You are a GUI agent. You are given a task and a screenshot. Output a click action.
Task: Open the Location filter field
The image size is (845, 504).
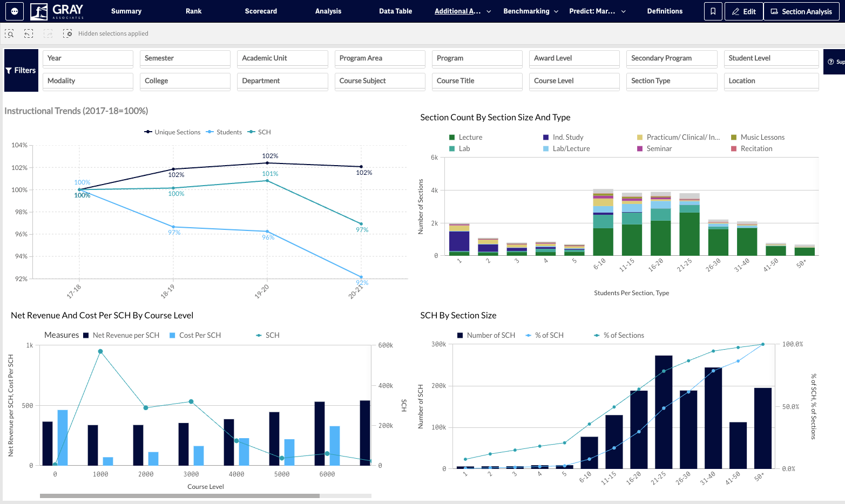[x=771, y=81]
